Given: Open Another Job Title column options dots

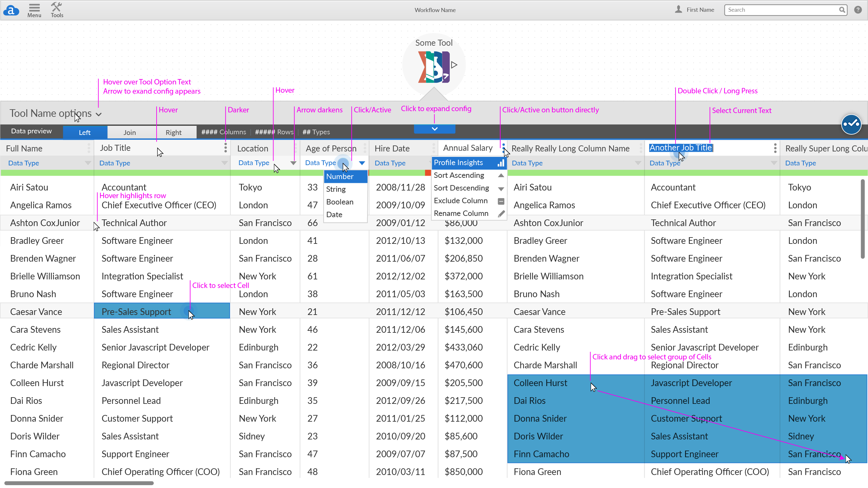Looking at the screenshot, I should pyautogui.click(x=775, y=148).
